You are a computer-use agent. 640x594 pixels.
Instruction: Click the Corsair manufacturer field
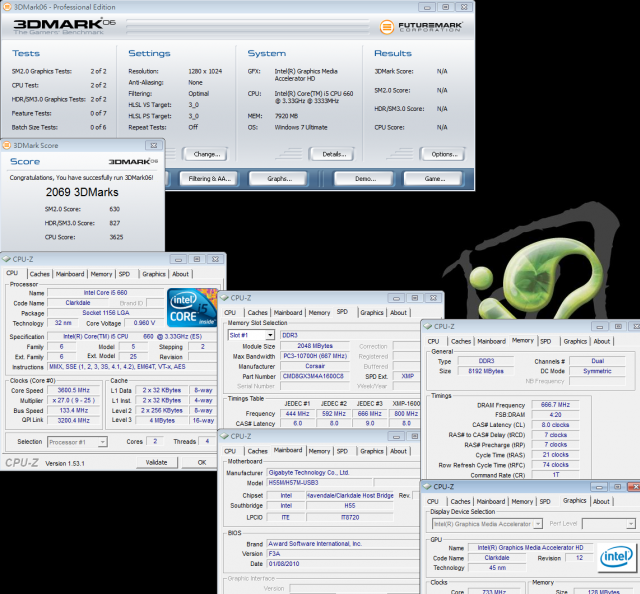(315, 366)
